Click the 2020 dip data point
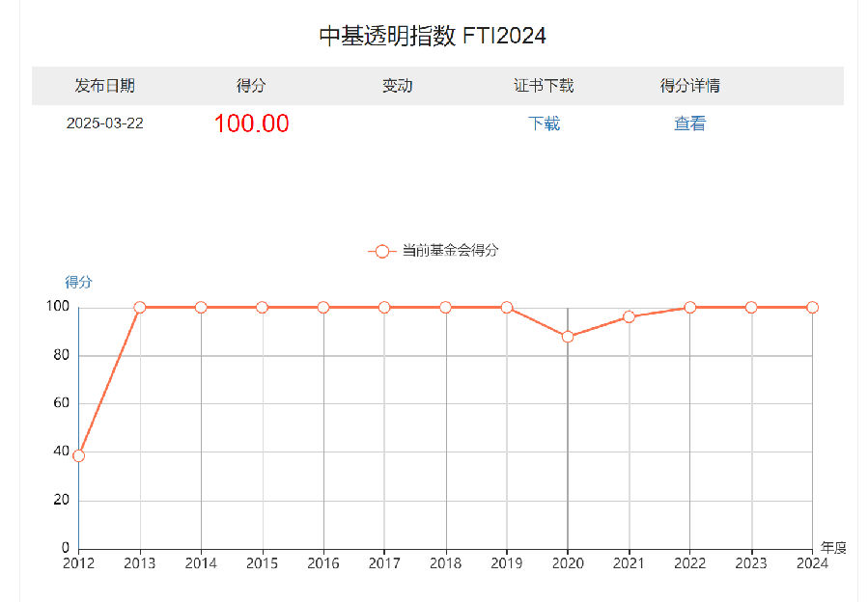 568,337
